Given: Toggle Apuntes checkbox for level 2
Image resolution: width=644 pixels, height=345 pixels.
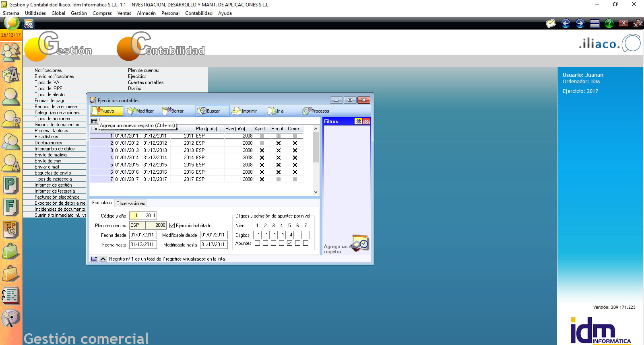Looking at the screenshot, I should click(265, 243).
